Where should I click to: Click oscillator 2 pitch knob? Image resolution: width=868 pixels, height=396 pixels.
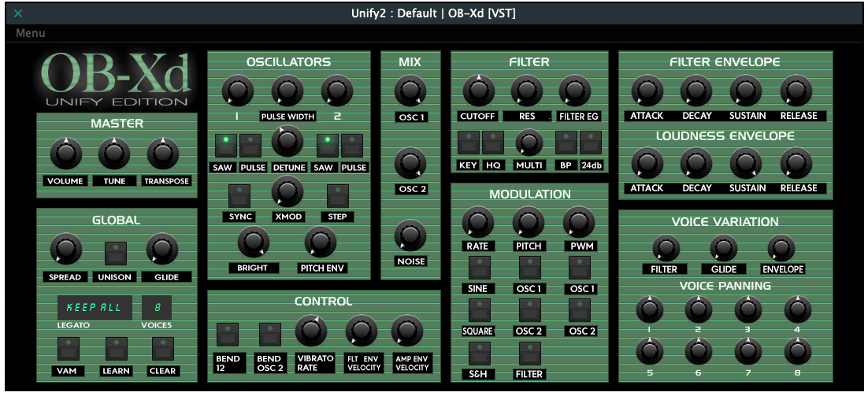tap(337, 91)
